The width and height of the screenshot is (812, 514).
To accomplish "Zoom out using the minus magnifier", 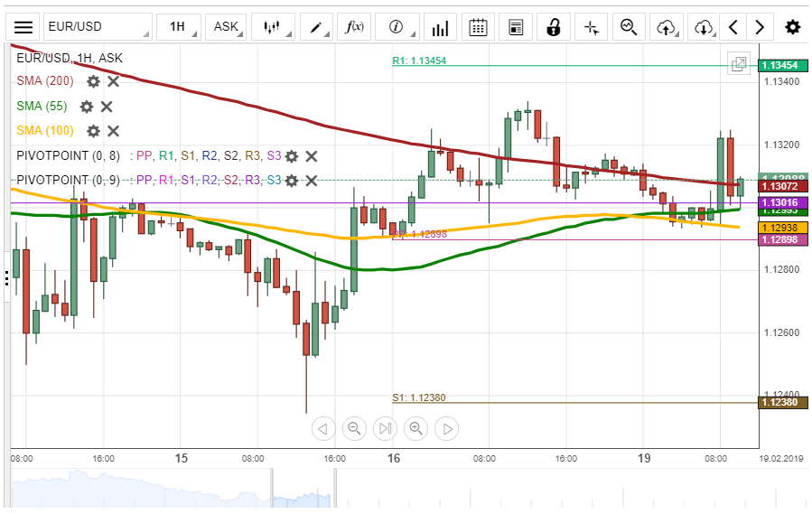I will (354, 429).
